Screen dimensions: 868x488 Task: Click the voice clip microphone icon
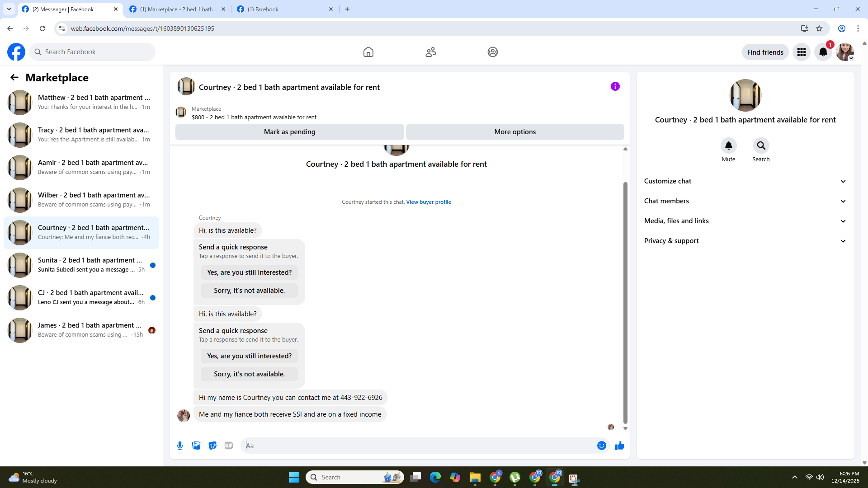(x=180, y=446)
